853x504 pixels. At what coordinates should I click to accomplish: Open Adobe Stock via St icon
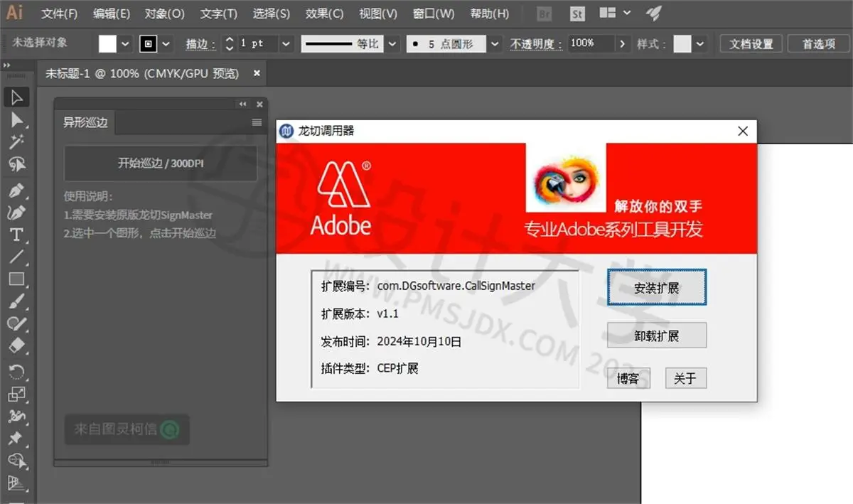point(577,14)
